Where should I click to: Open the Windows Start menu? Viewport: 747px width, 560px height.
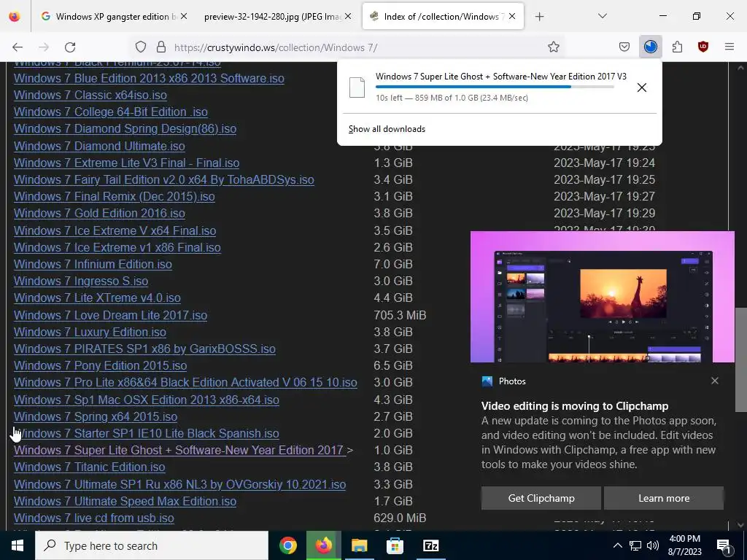pyautogui.click(x=18, y=545)
